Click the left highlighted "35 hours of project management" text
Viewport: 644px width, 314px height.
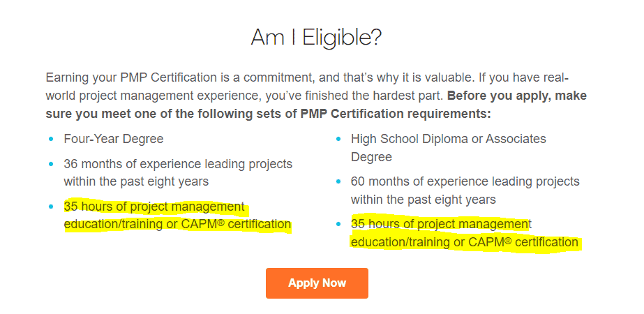click(154, 207)
